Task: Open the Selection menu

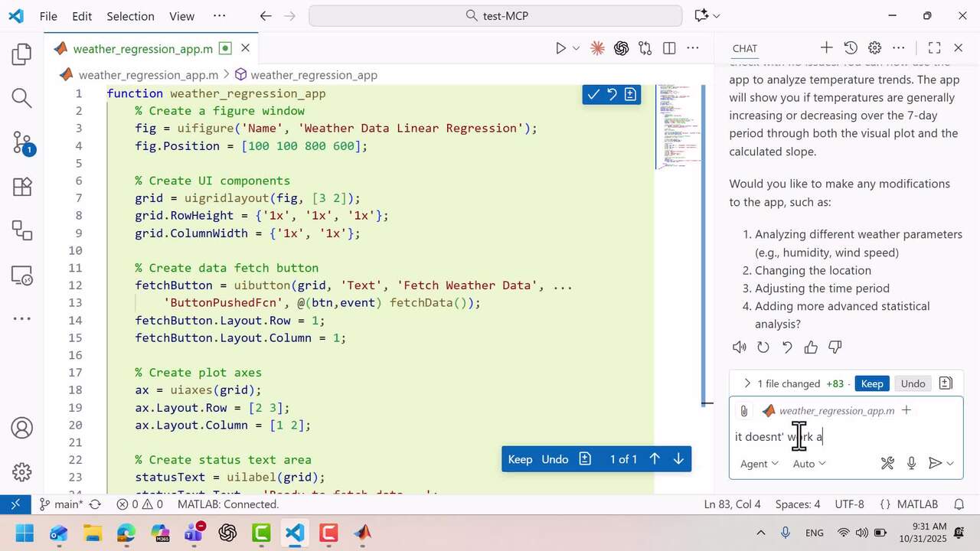Action: click(130, 16)
